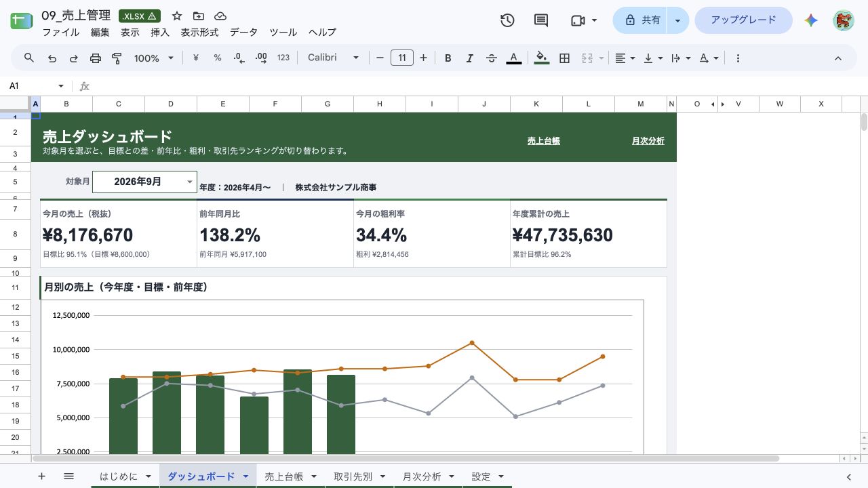This screenshot has height=488, width=868.
Task: Click the アップグレード button
Action: click(x=743, y=20)
